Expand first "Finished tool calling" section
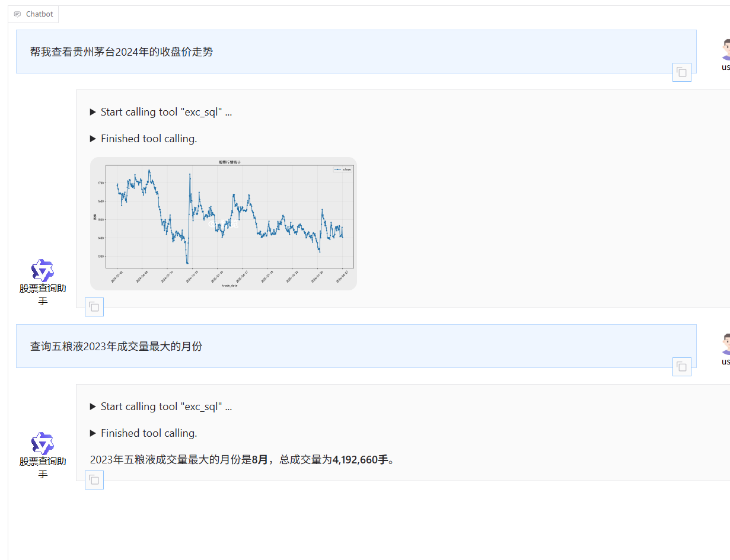This screenshot has height=560, width=730. 144,139
